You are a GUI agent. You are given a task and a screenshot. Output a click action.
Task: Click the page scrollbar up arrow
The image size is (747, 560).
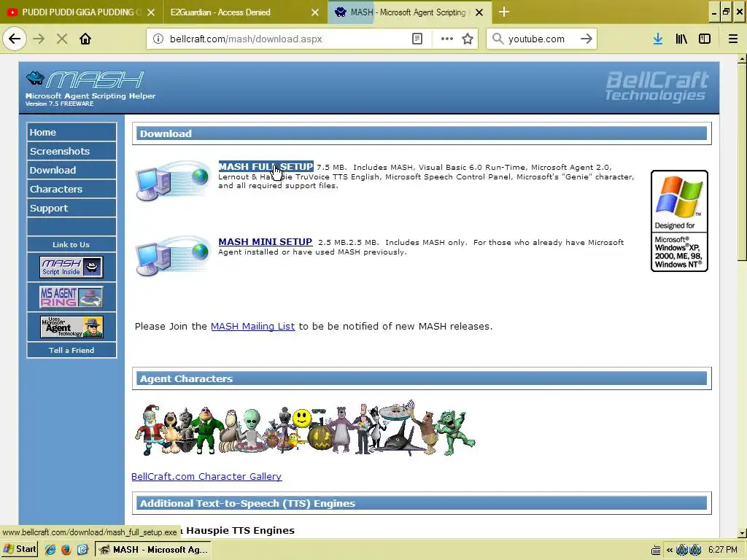(742, 59)
